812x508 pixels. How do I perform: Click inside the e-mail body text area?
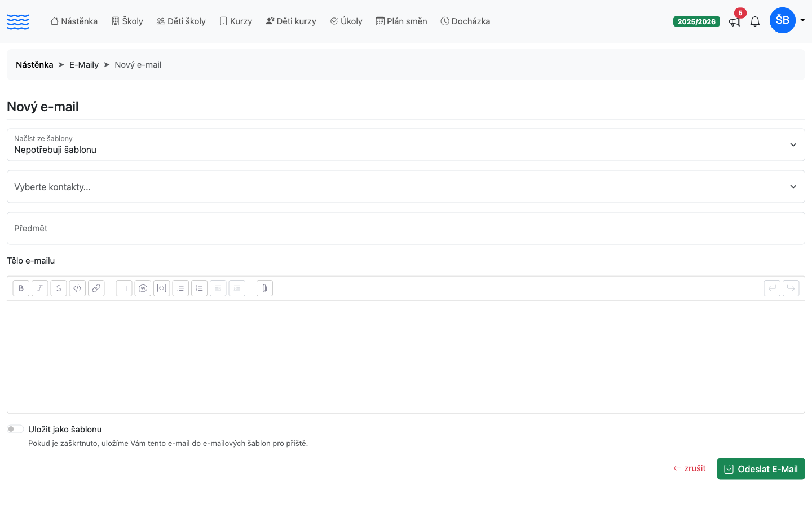pyautogui.click(x=406, y=357)
